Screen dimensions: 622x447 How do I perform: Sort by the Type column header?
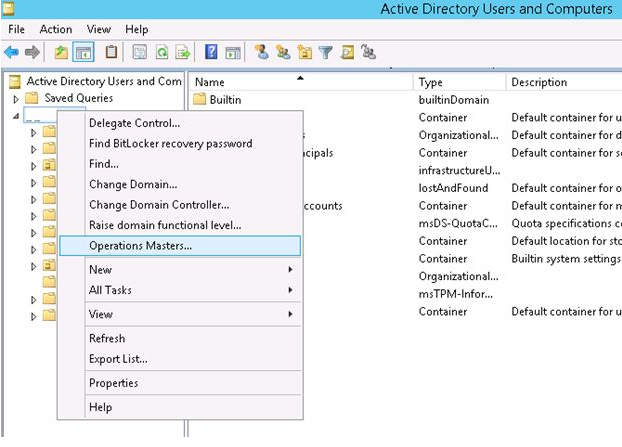click(x=459, y=82)
